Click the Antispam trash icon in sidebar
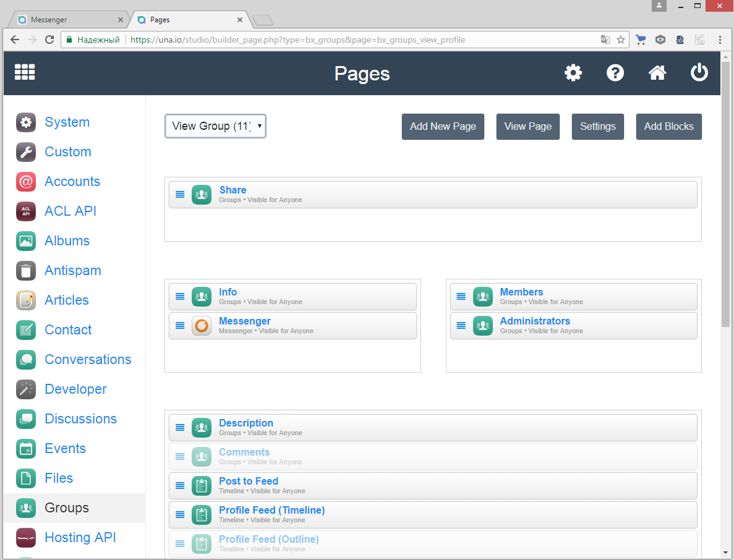Screen dimensions: 734x560 click(x=26, y=271)
